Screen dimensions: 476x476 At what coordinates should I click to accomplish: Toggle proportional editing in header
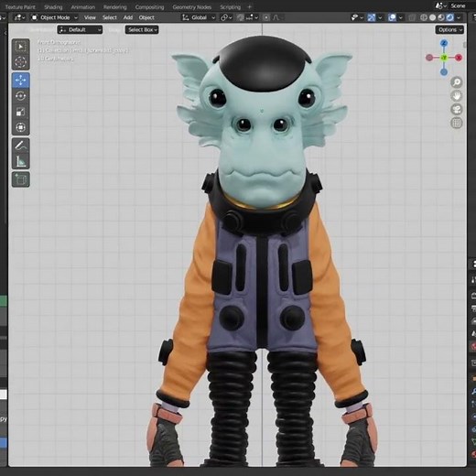[266, 17]
